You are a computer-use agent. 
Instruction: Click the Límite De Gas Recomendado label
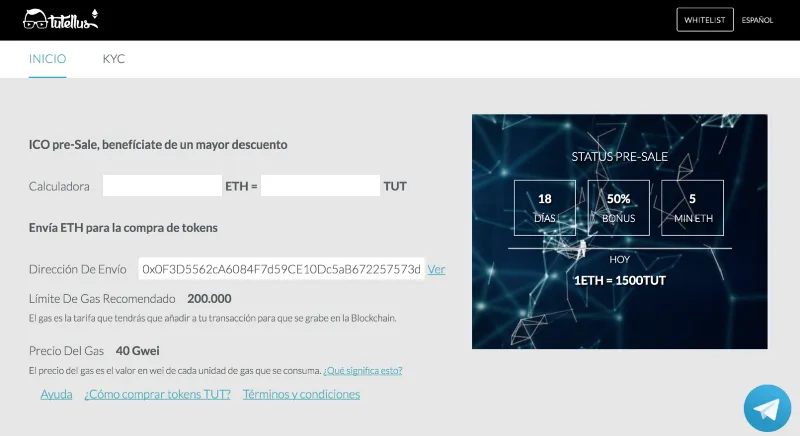click(x=102, y=298)
